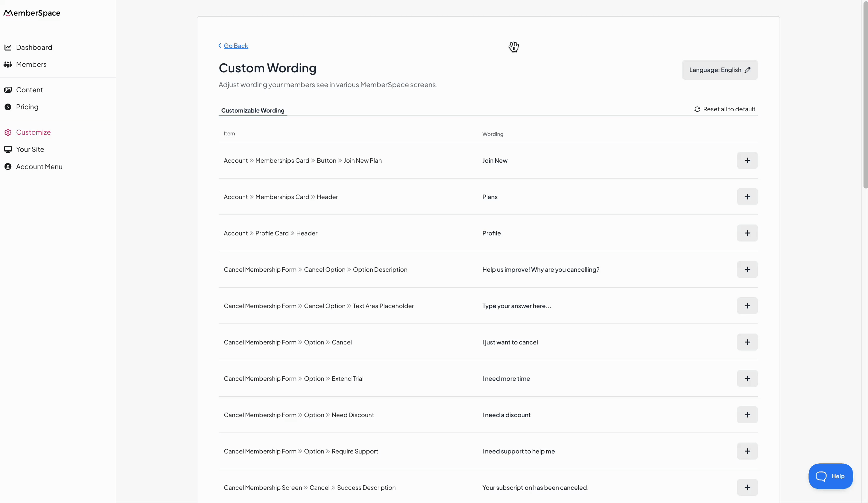Click the page vertical scrollbar

865,95
